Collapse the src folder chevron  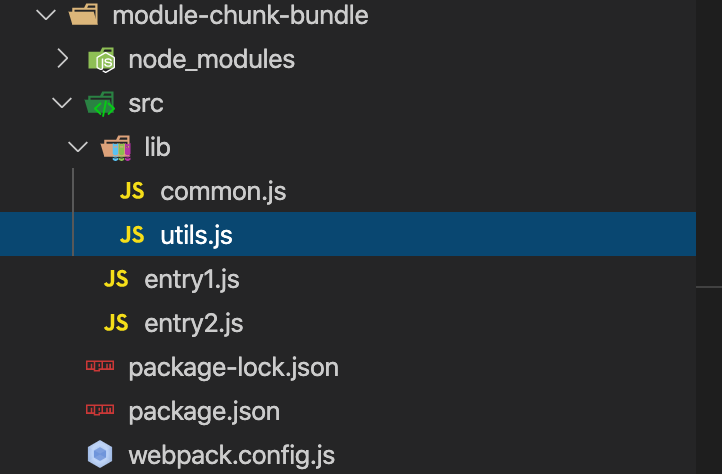62,104
